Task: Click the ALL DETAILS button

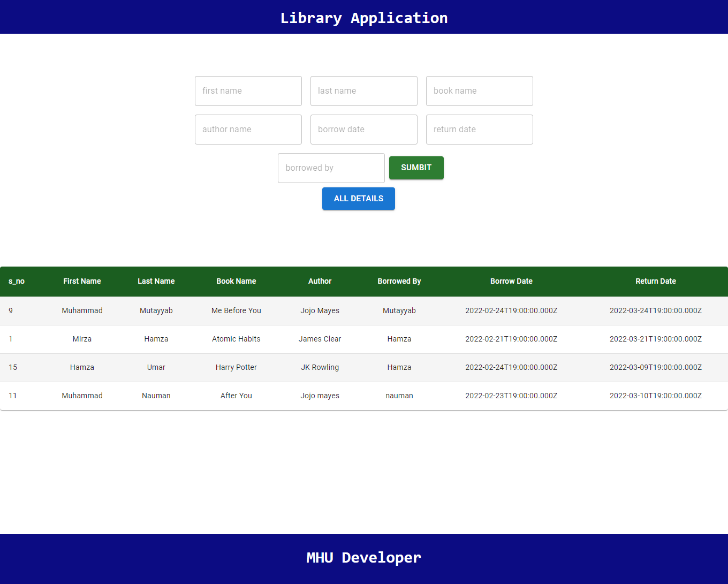Action: pos(359,199)
